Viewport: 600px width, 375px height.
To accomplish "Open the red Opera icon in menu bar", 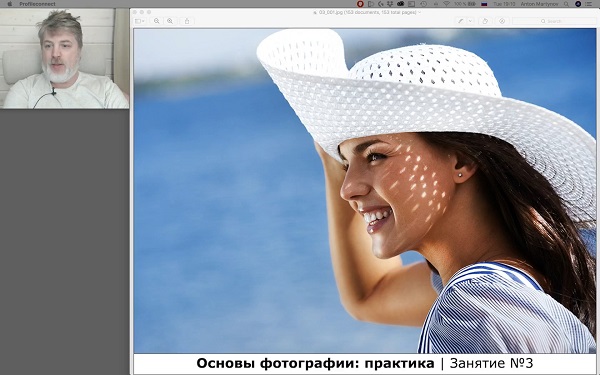I will tap(360, 4).
